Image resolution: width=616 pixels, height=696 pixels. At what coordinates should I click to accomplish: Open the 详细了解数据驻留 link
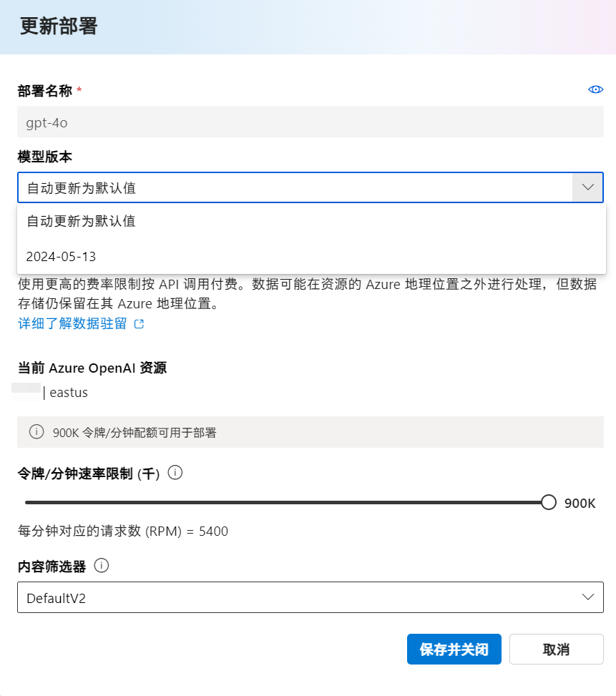(72, 323)
